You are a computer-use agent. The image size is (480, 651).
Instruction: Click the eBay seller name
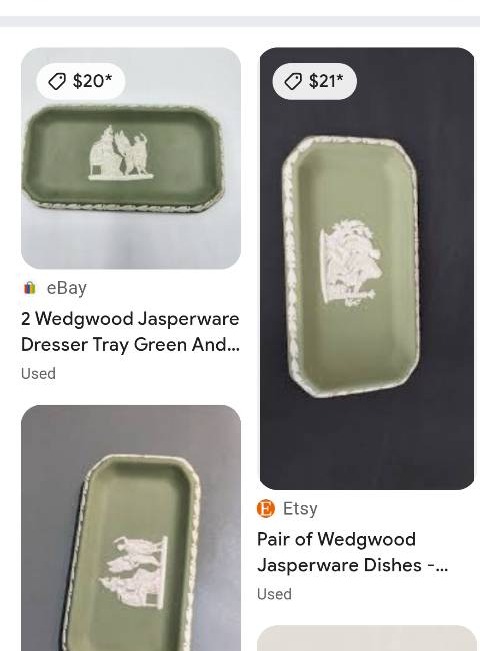click(x=66, y=288)
